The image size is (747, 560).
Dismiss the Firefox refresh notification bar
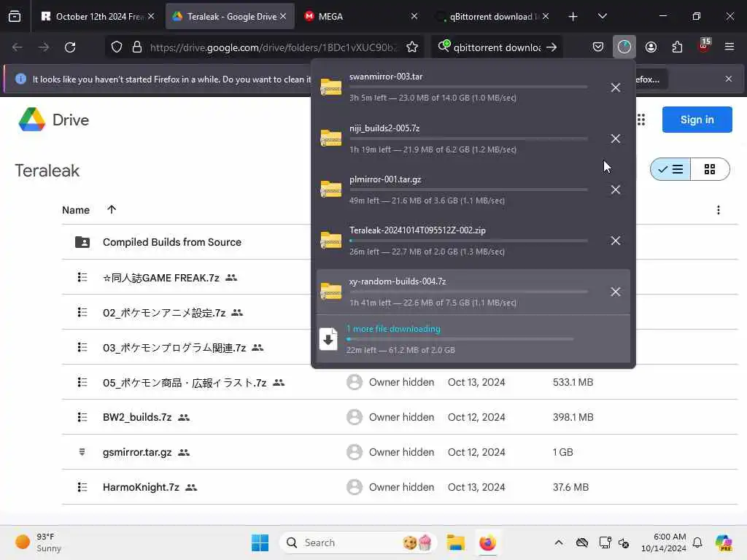point(729,79)
